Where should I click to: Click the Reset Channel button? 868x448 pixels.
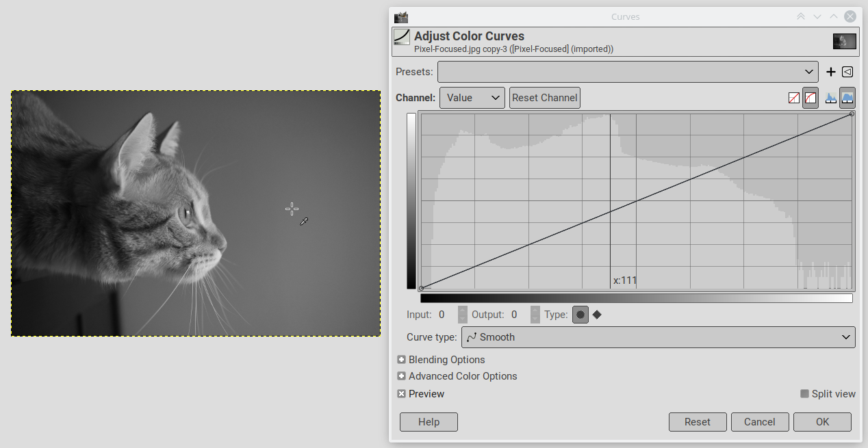point(545,98)
